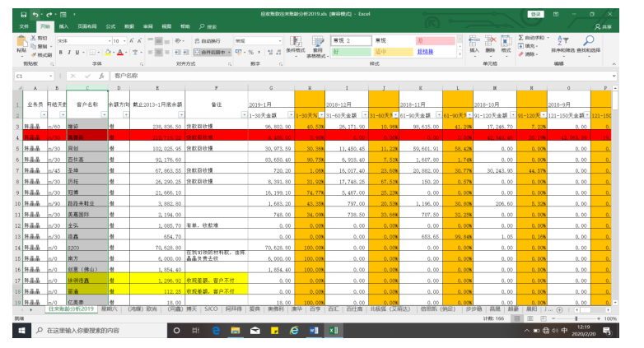Open filter dropdown for 客户名称 column
Viewport: 644px width, 348px height.
tap(104, 115)
